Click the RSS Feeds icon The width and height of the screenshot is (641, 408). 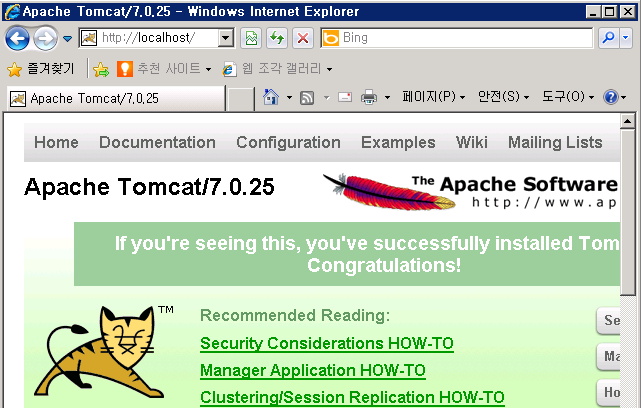click(x=307, y=98)
